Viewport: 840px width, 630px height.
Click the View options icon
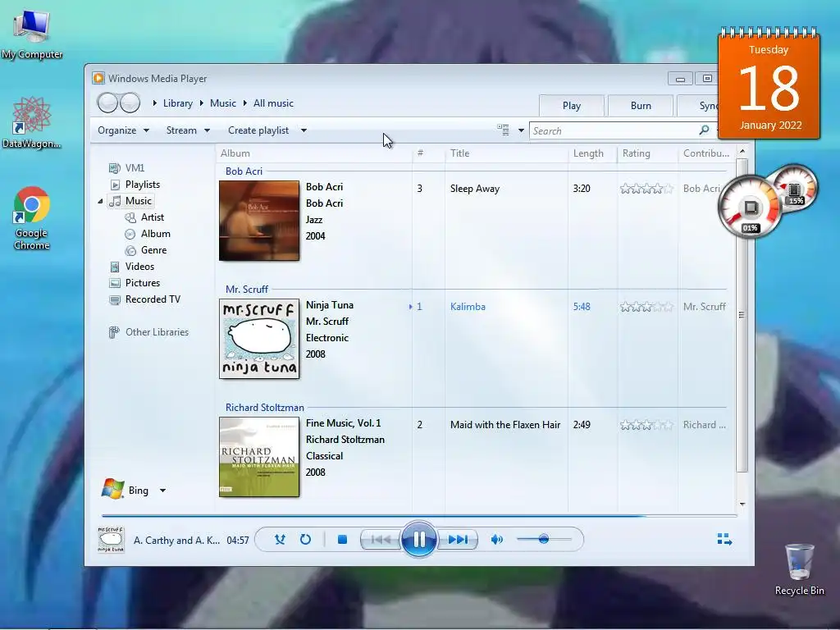[503, 130]
